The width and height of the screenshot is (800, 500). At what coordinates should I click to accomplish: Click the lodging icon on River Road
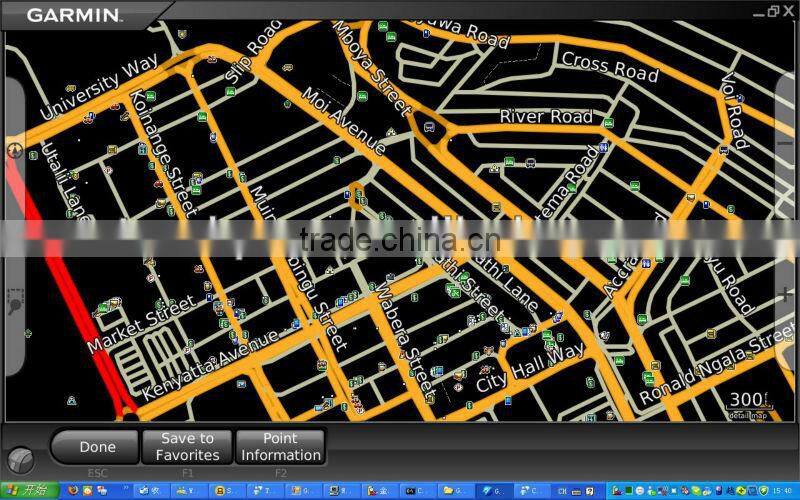click(x=608, y=123)
